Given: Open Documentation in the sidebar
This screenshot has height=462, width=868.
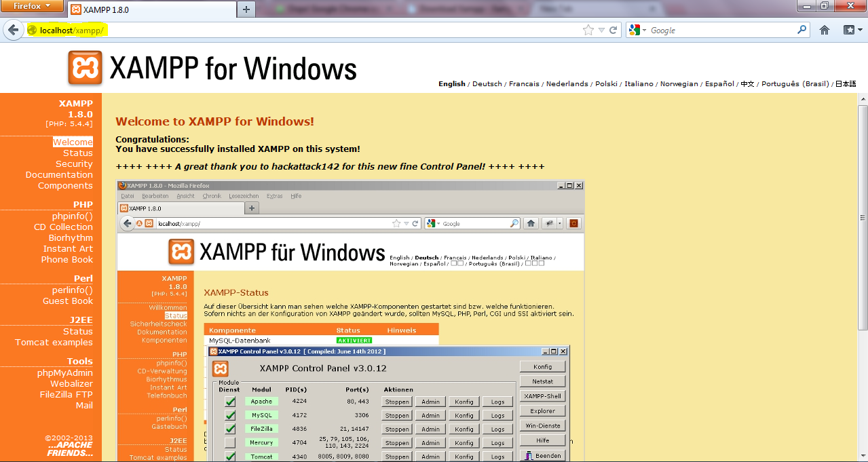Looking at the screenshot, I should tap(59, 175).
